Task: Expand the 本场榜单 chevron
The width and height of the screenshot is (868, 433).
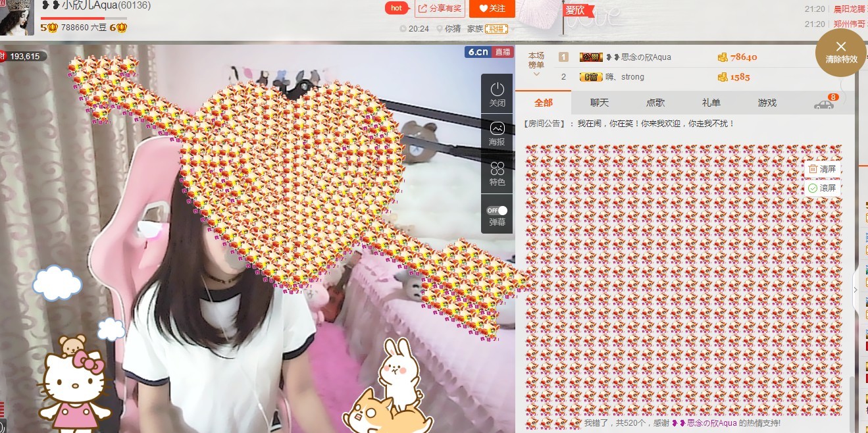Action: pyautogui.click(x=536, y=74)
